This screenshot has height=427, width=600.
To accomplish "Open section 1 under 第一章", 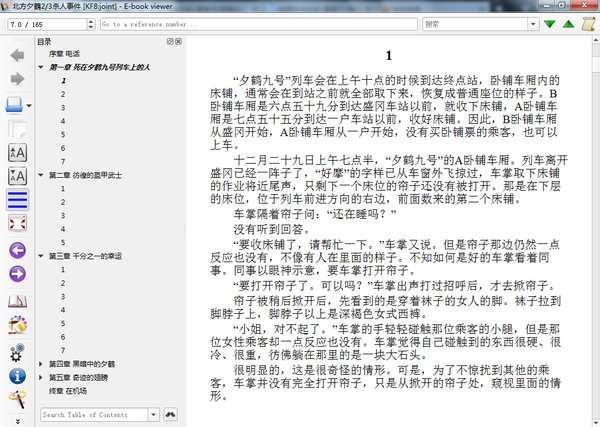I will point(63,80).
